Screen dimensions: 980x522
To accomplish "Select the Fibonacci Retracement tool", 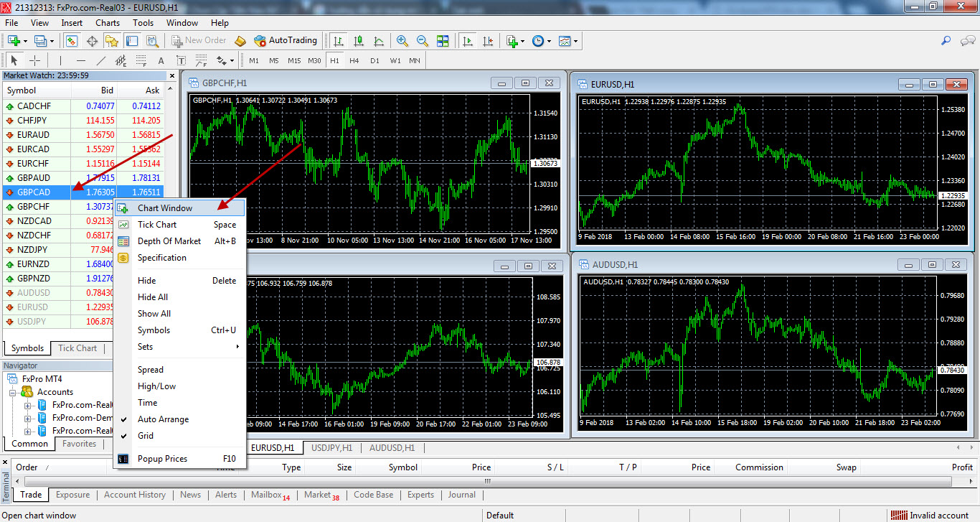I will (x=141, y=60).
